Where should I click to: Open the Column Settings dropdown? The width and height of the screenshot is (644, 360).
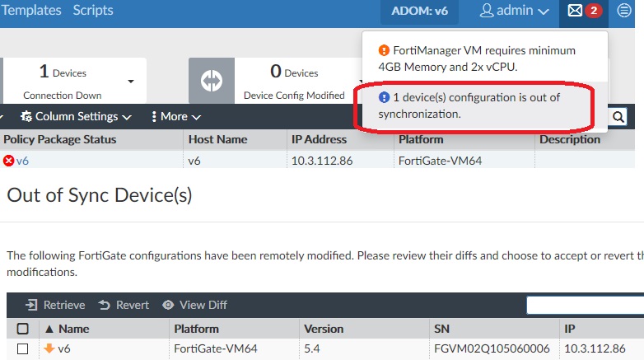[75, 117]
